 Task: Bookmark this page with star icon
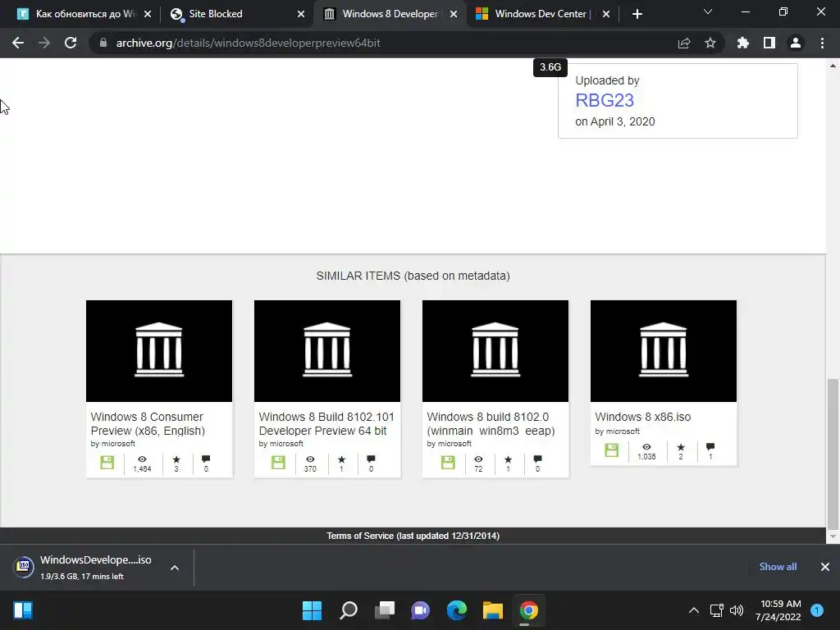710,43
